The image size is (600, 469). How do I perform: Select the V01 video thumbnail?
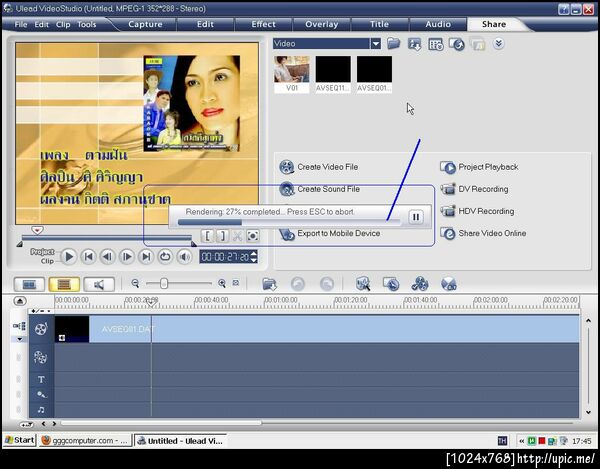292,74
